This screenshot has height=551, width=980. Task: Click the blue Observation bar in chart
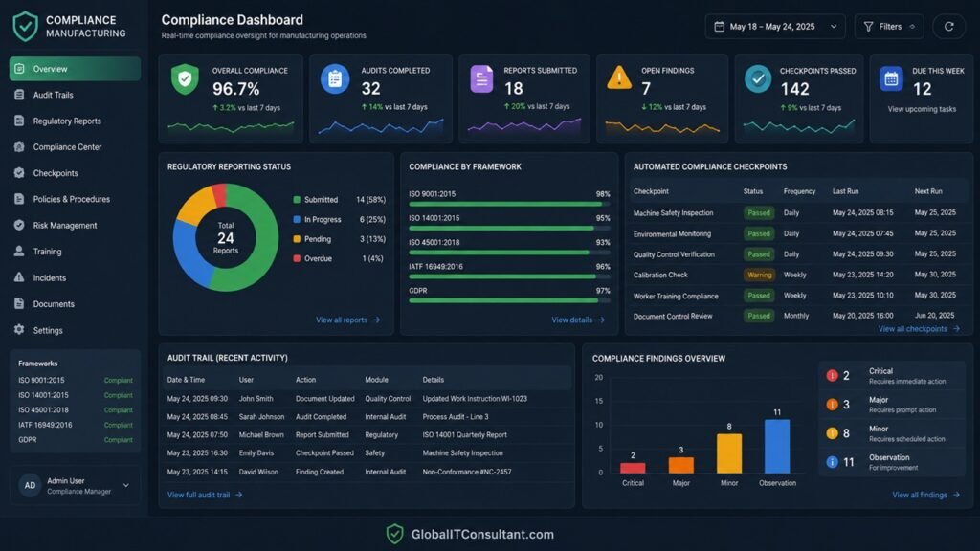[x=777, y=446]
